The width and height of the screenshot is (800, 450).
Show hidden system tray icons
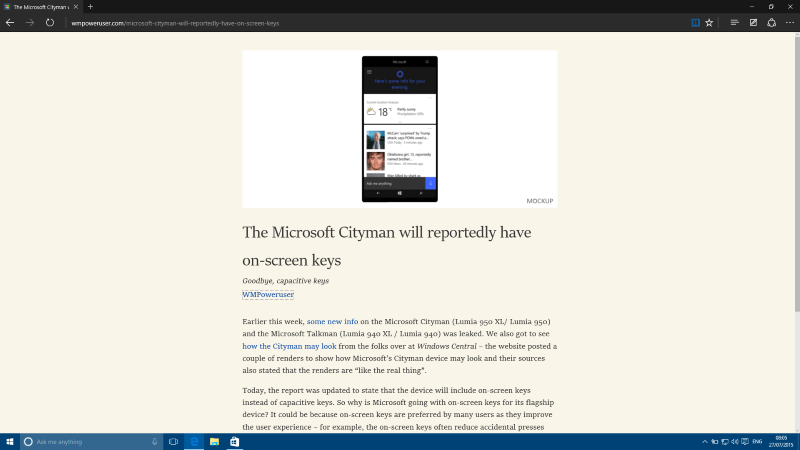(705, 442)
